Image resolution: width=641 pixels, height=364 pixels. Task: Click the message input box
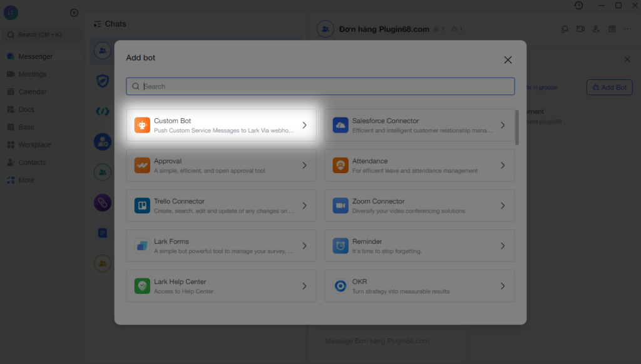(x=393, y=341)
